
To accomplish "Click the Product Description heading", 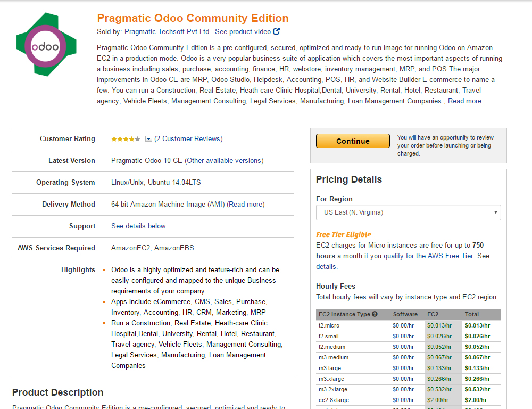I will point(57,392).
